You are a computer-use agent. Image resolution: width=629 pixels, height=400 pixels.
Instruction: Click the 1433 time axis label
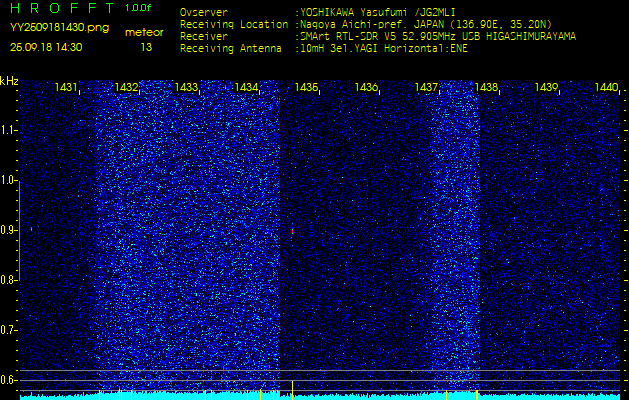click(x=186, y=87)
